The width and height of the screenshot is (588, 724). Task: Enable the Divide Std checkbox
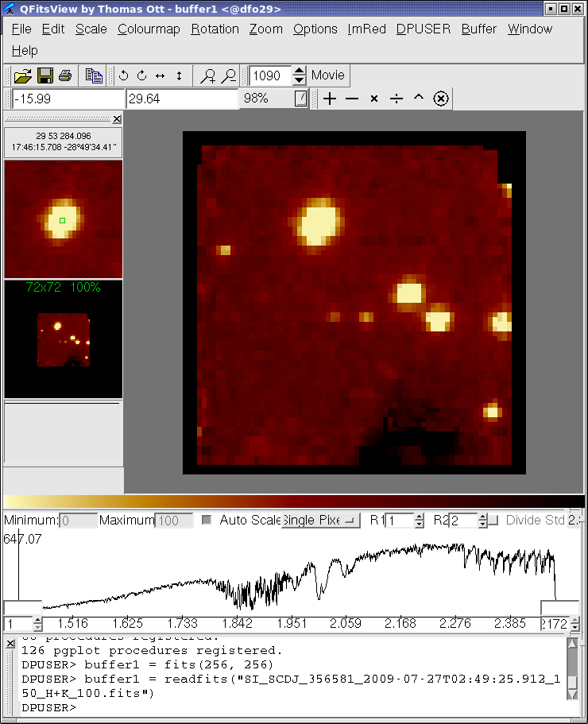pos(493,520)
